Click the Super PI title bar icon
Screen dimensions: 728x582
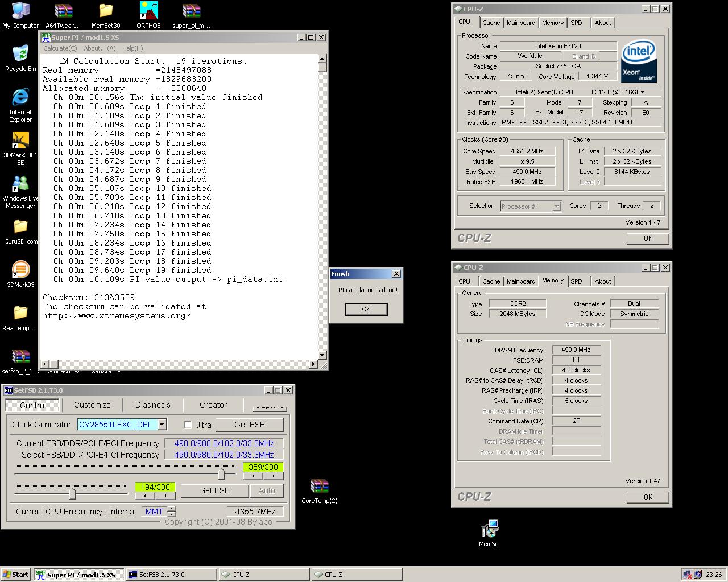coord(45,38)
